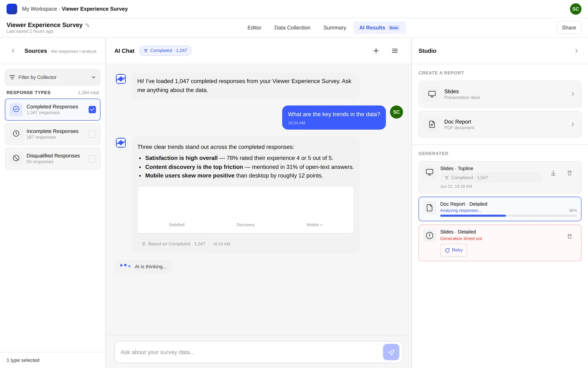
Task: Click the AI is thinking indicator
Action: (143, 266)
